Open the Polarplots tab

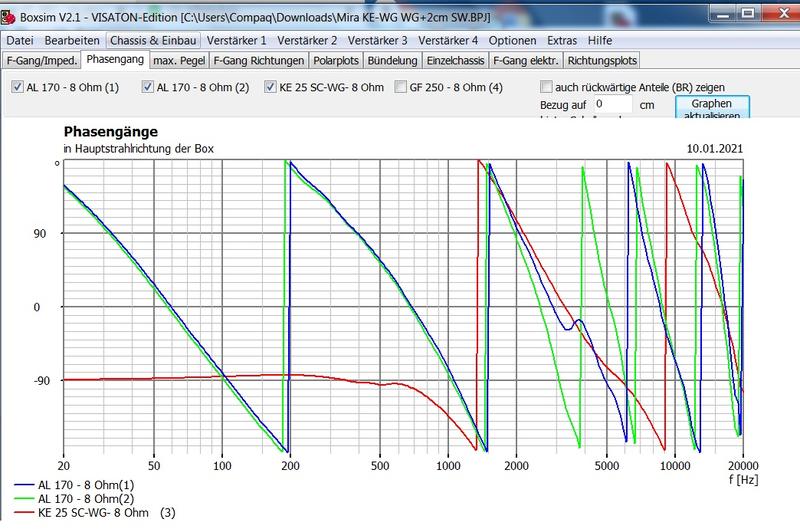click(336, 61)
